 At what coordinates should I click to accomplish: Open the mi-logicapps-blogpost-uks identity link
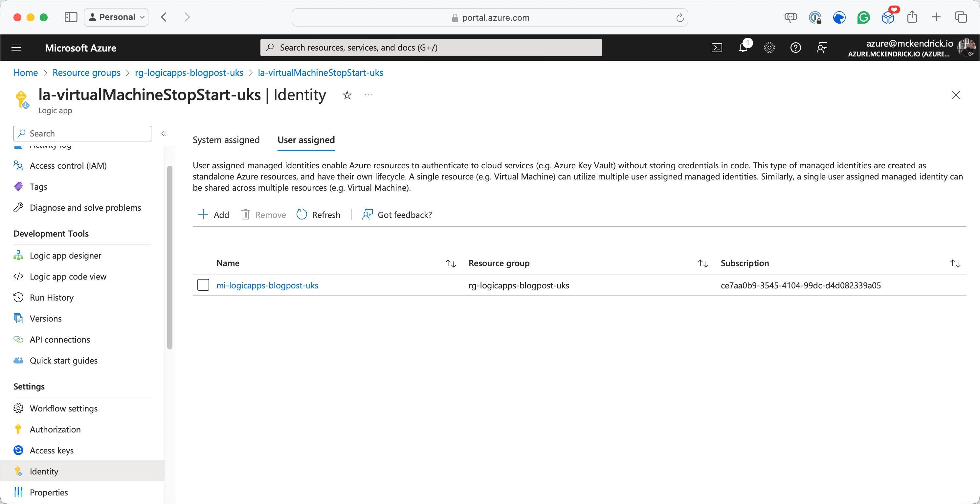[267, 285]
